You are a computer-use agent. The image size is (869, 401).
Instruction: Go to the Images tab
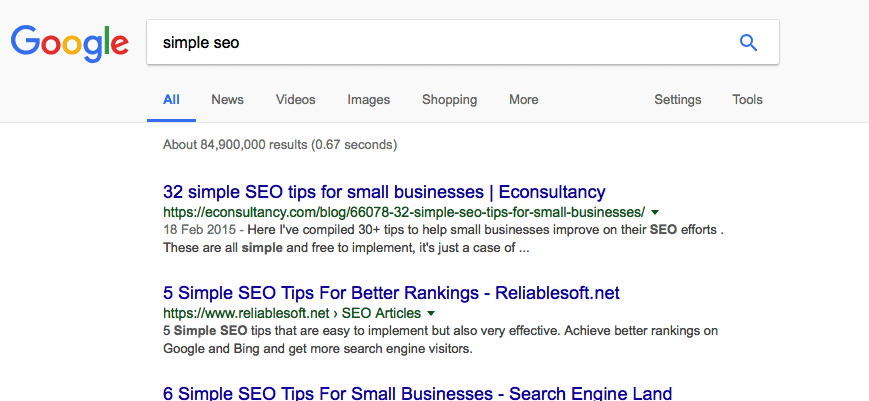[368, 100]
